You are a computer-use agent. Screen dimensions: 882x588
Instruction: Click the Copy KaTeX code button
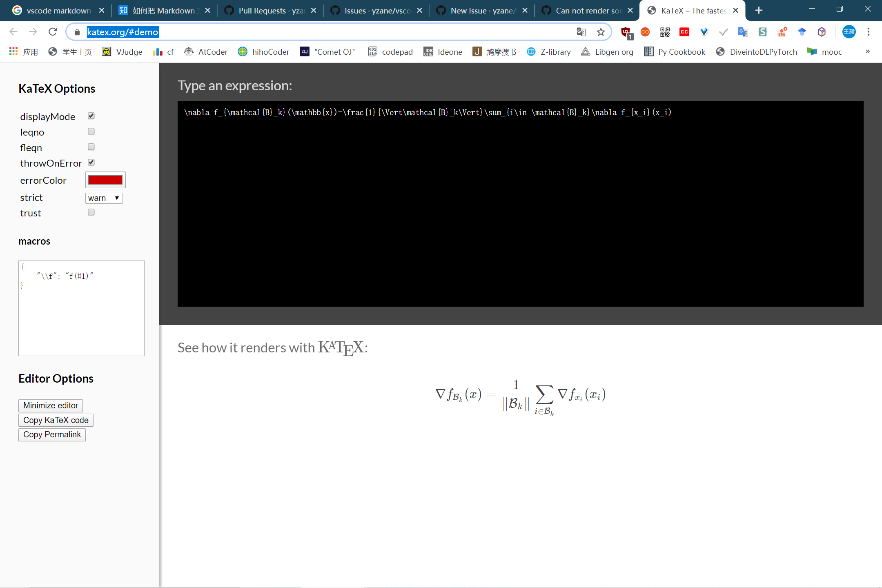(56, 420)
